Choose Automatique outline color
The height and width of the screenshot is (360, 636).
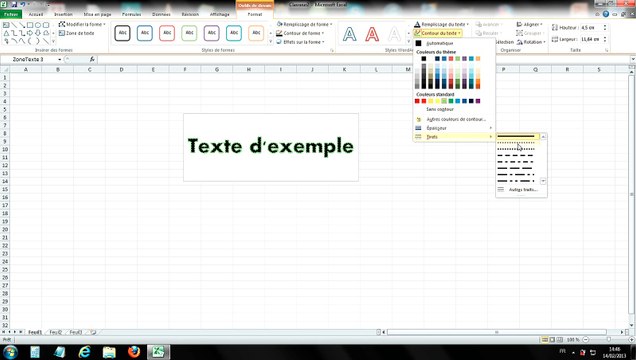pyautogui.click(x=454, y=43)
